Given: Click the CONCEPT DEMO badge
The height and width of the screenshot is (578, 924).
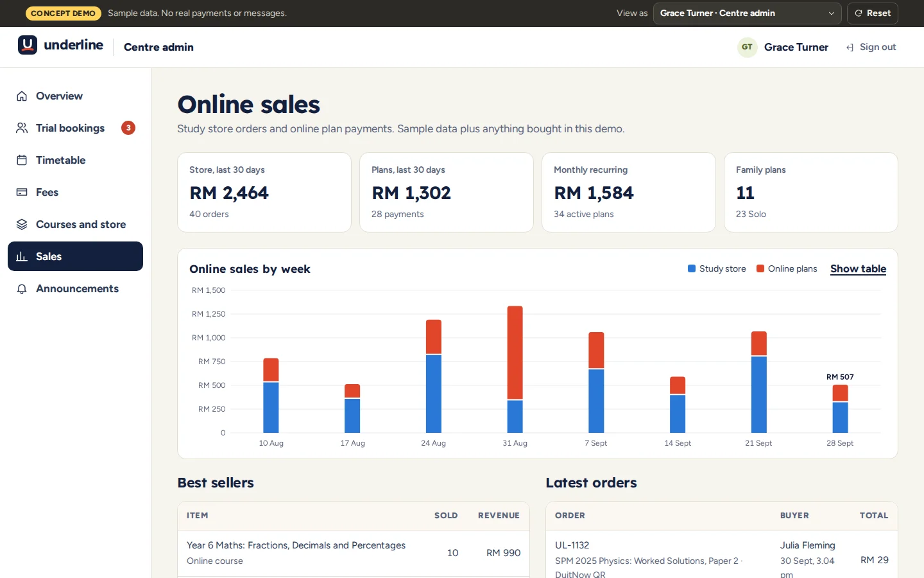Looking at the screenshot, I should click(x=63, y=13).
